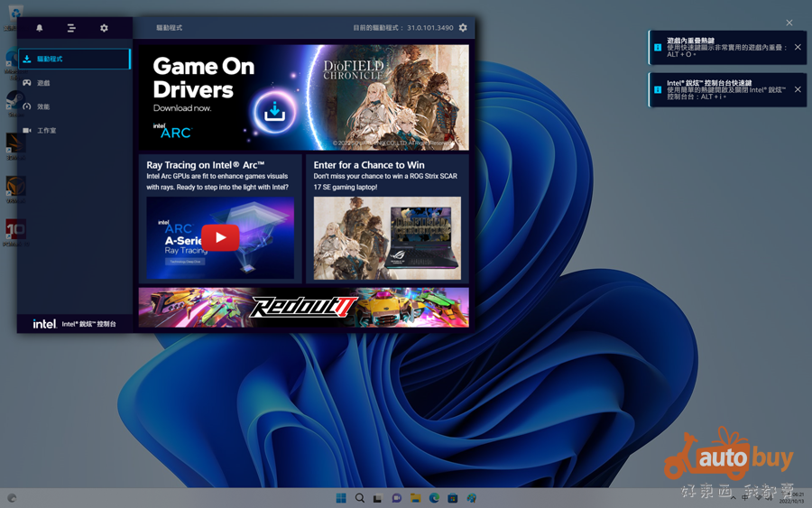Open the notifications bell in Arc Control
This screenshot has height=508, width=812.
[x=40, y=28]
